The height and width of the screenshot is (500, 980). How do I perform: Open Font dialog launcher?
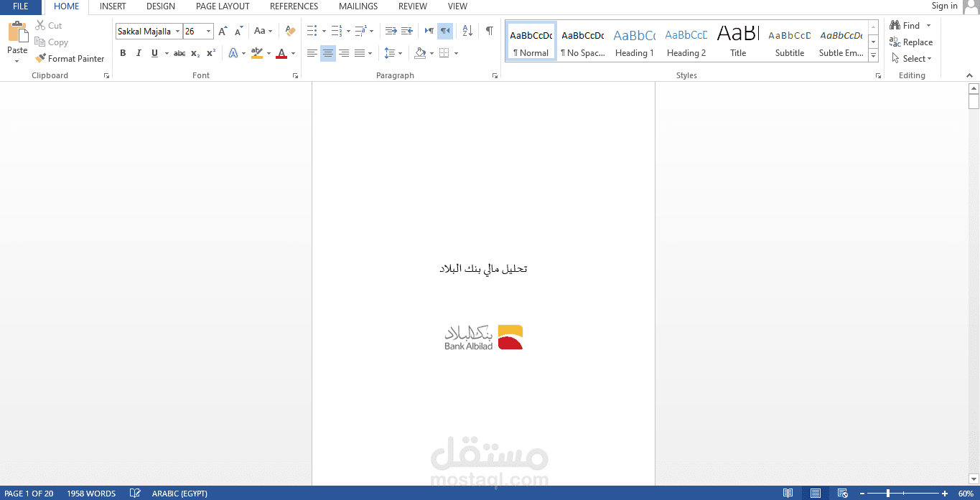pos(294,75)
